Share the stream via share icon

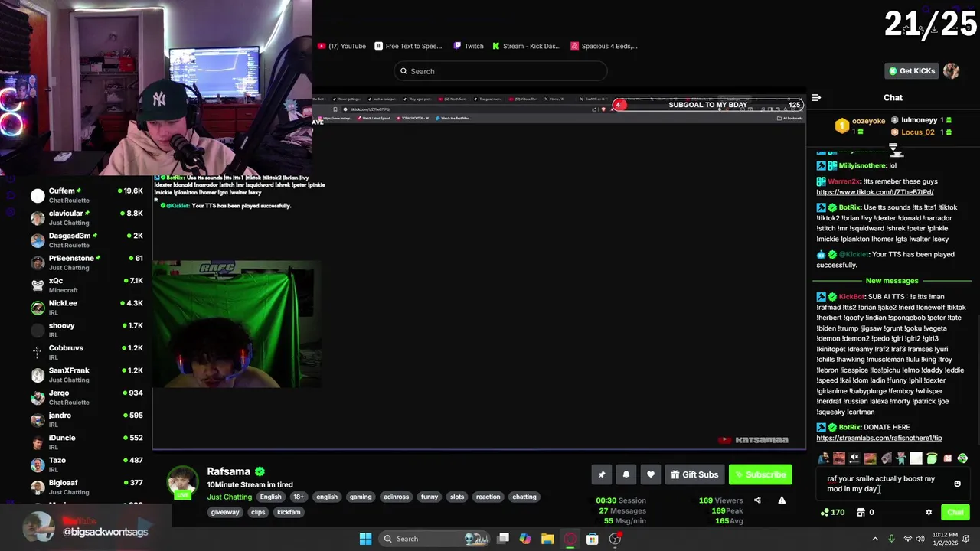757,500
